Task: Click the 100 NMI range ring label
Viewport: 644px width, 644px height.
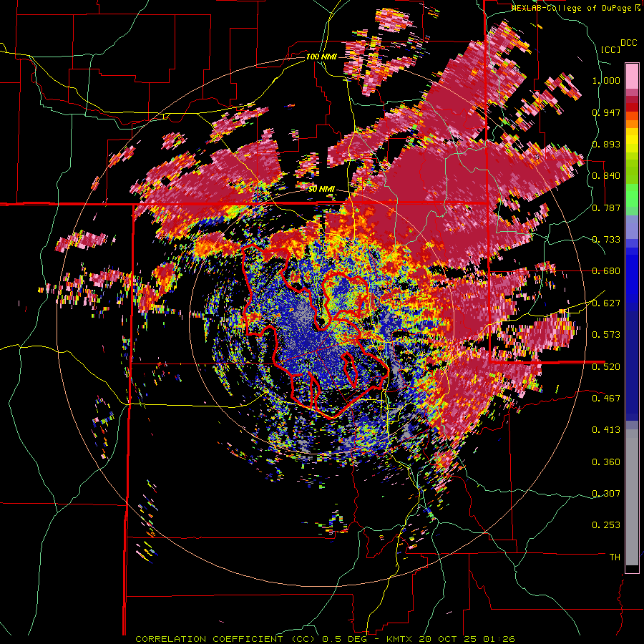Action: pos(321,57)
